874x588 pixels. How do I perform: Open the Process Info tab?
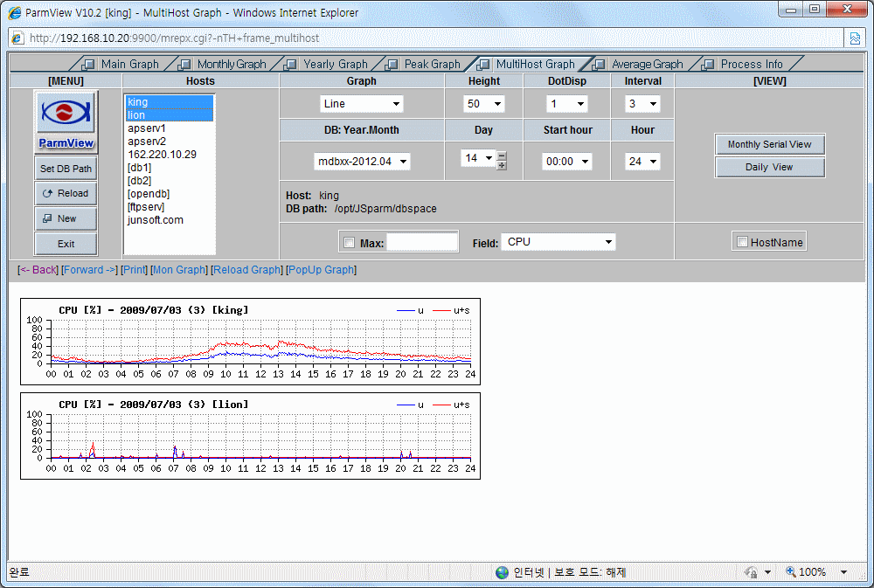click(x=751, y=64)
